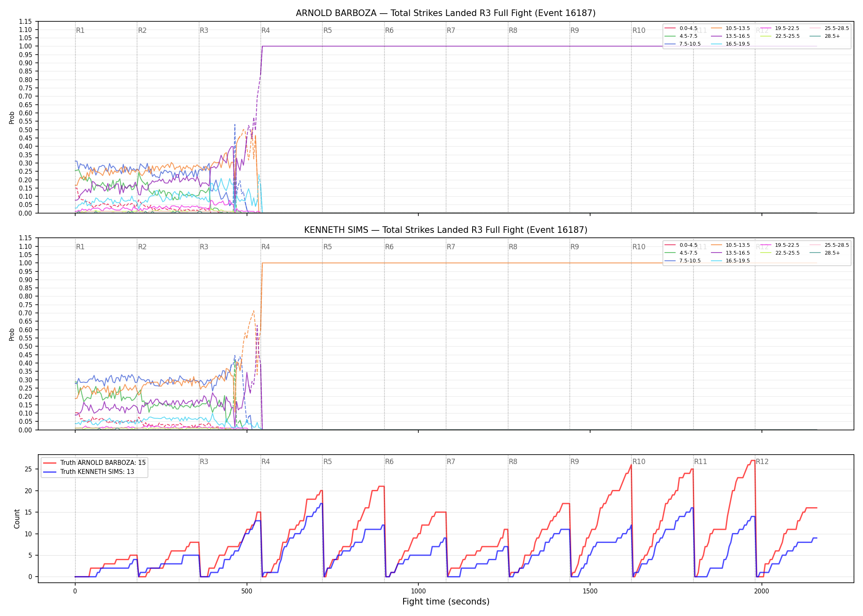Click the KENNETH SIMS chart title

(445, 230)
